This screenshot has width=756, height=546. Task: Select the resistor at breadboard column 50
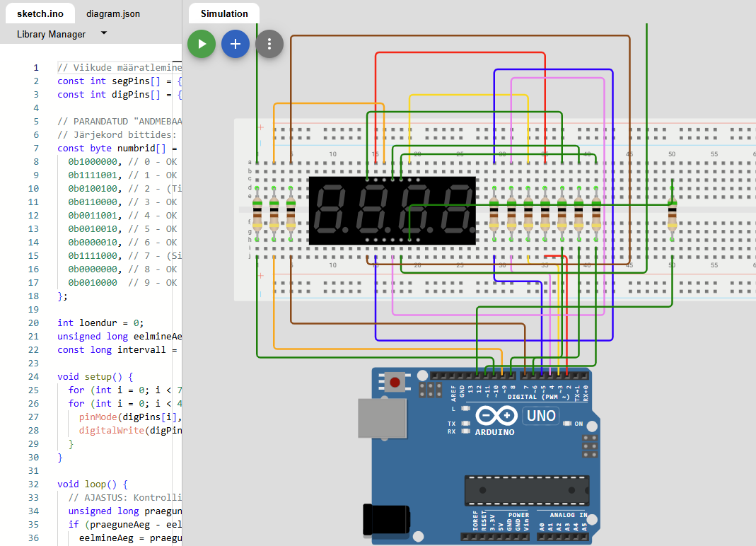[x=672, y=214]
